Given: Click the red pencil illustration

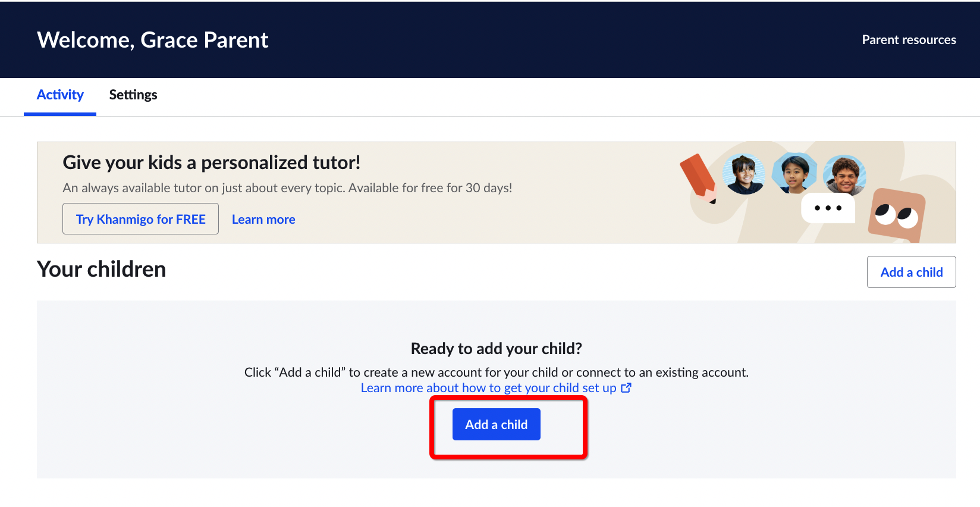Looking at the screenshot, I should point(699,178).
